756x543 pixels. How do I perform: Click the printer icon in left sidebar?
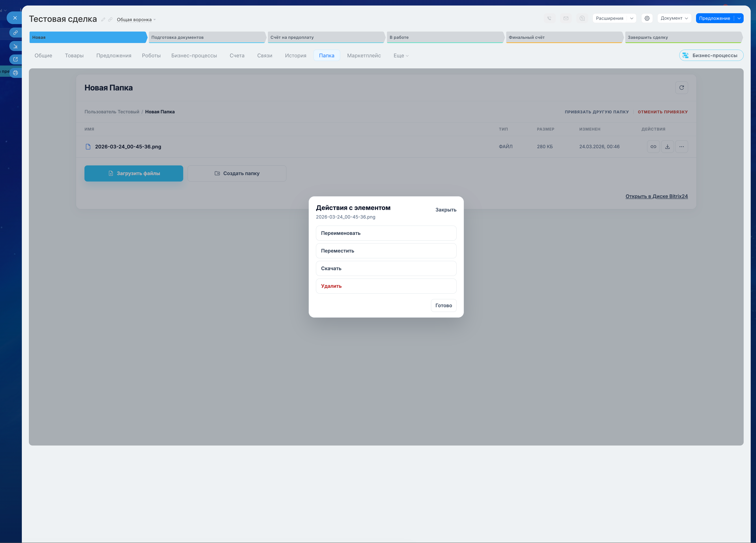click(15, 73)
